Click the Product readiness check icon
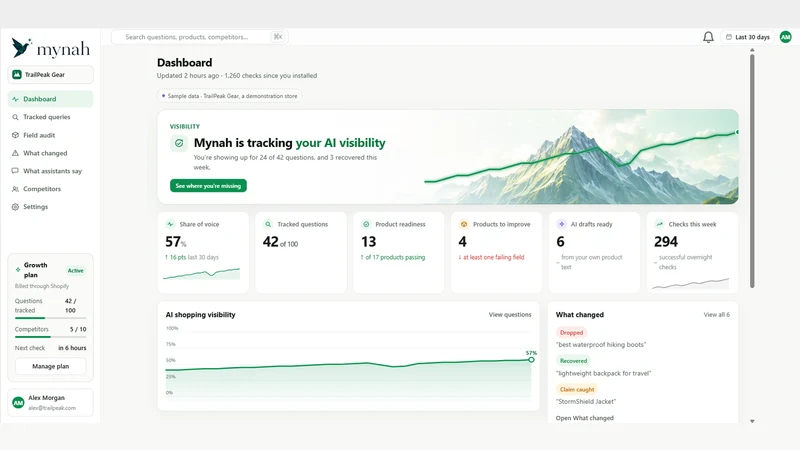Screen dimensions: 800x450 [366, 224]
